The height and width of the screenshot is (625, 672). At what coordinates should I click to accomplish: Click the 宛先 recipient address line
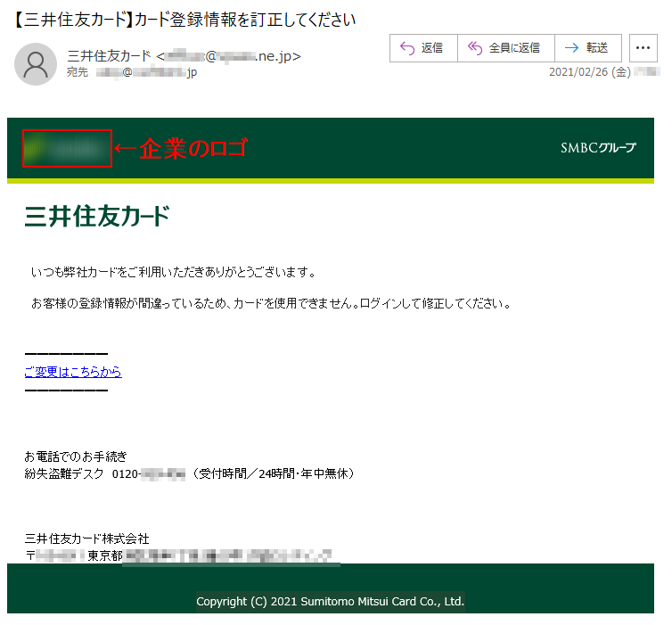point(132,72)
